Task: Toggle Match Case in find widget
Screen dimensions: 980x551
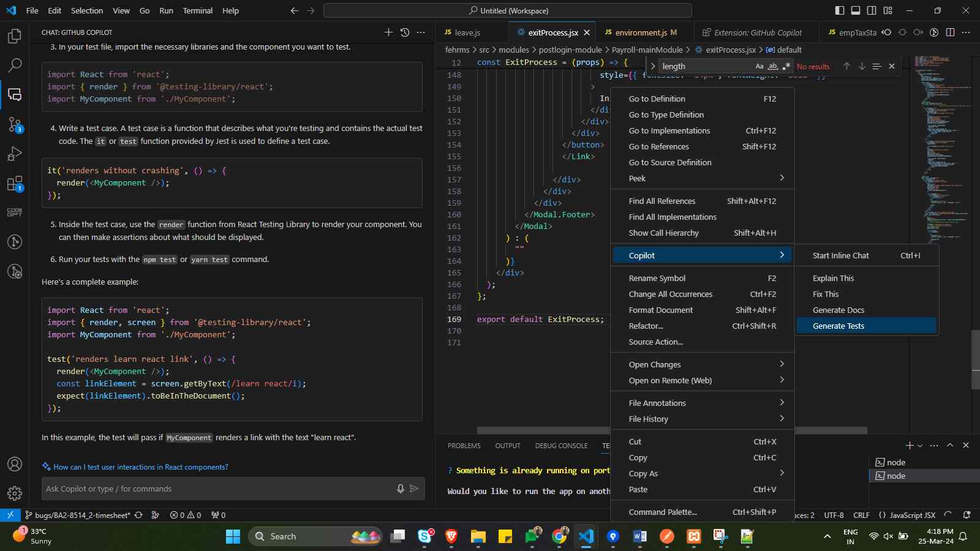Action: tap(759, 66)
